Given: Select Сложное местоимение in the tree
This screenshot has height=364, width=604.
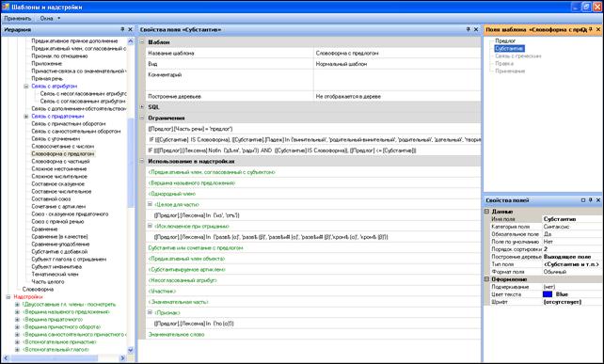Looking at the screenshot, I should (59, 168).
